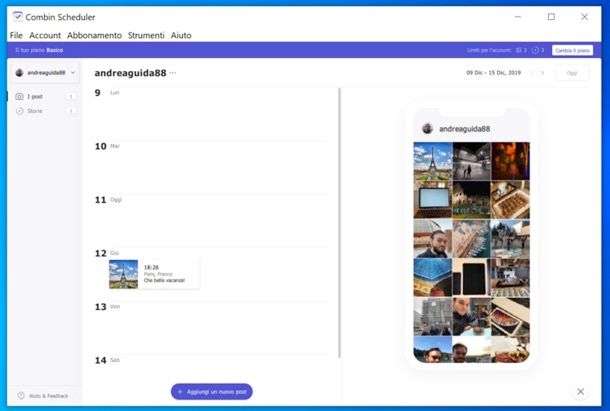The image size is (610, 411).
Task: Select day 9 Lun in calendar
Action: 107,93
